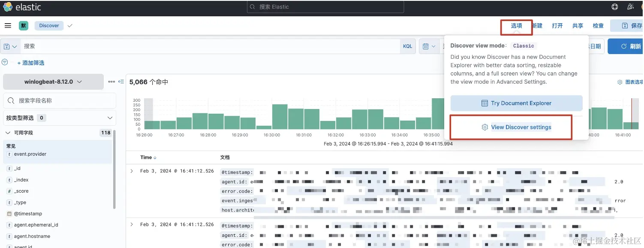Click the Open menu item
The width and height of the screenshot is (644, 248).
point(557,26)
